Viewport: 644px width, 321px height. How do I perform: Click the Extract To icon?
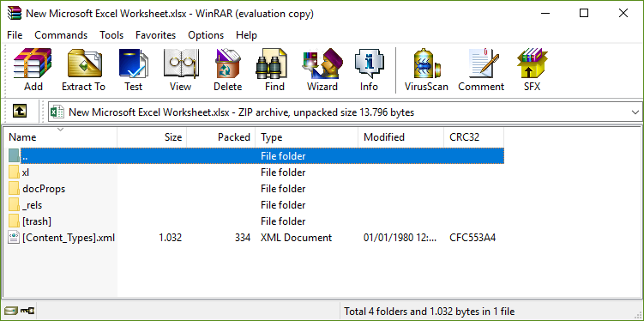(84, 70)
